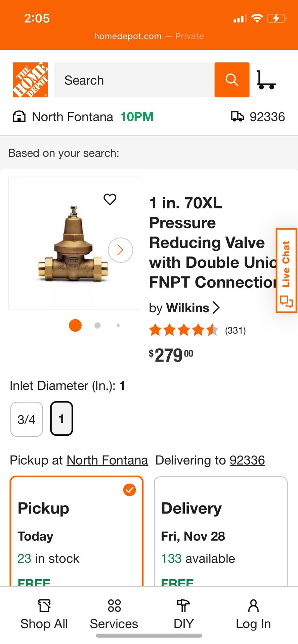Open the shopping cart
Screen dimensions: 298x644
click(266, 80)
